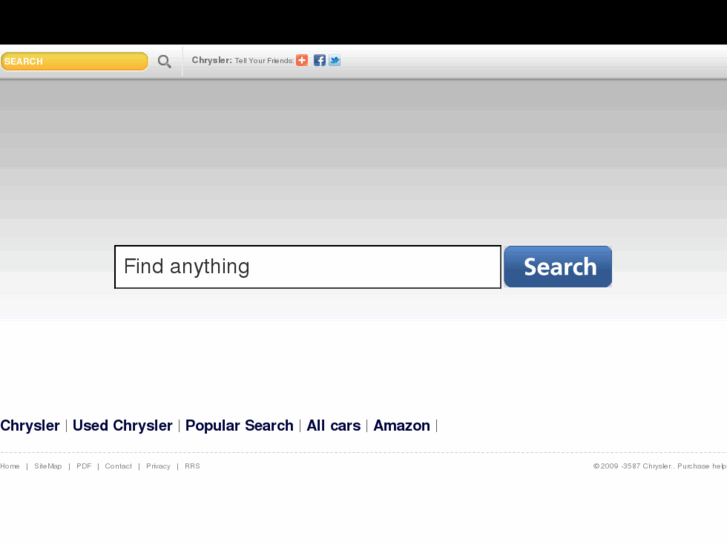Screen dimensions: 727x545
Task: Open the Chrysler link in toolbar
Action: 211,60
